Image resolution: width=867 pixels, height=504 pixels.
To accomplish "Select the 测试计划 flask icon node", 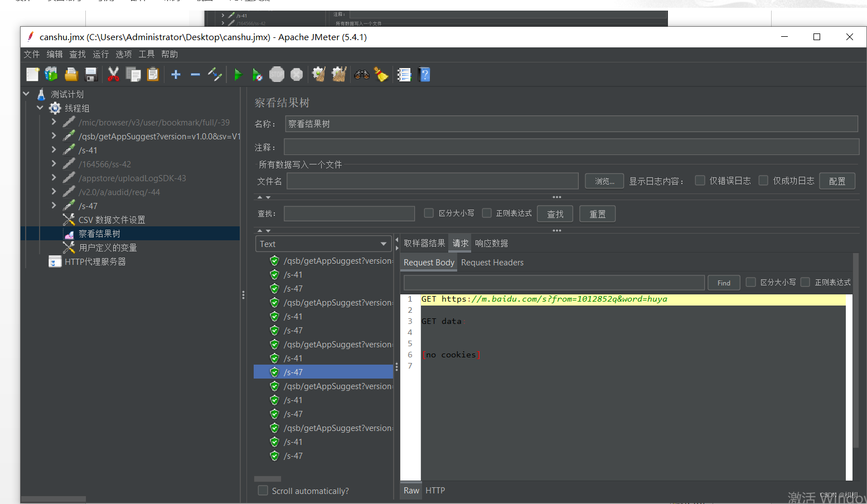I will pyautogui.click(x=41, y=94).
